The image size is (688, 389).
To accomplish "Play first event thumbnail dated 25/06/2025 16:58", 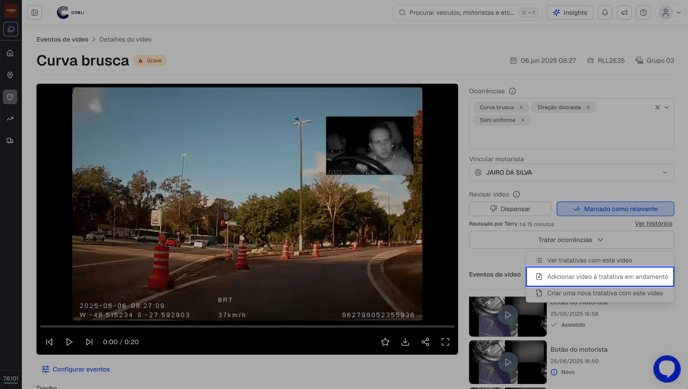I will pos(508,315).
